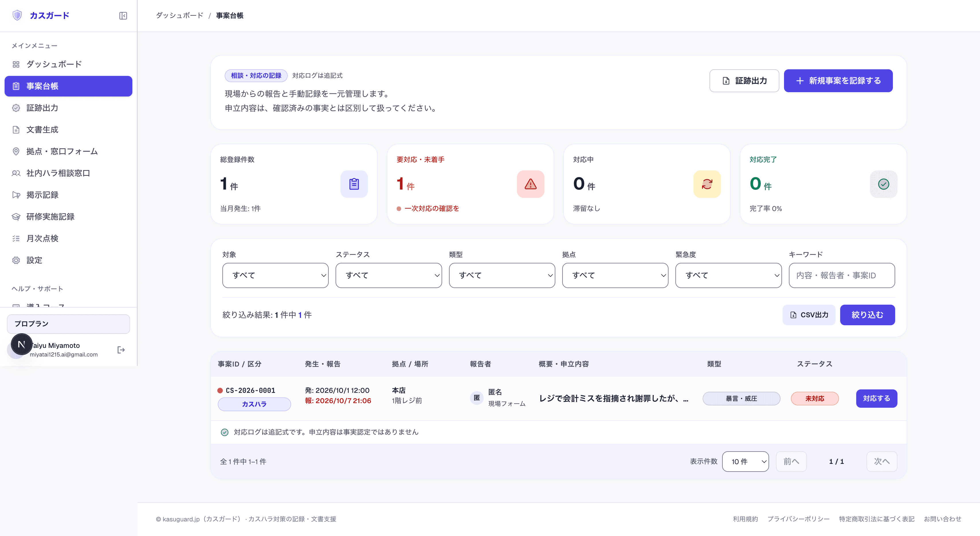
Task: Open ダッシュボード in the main menu
Action: click(68, 64)
